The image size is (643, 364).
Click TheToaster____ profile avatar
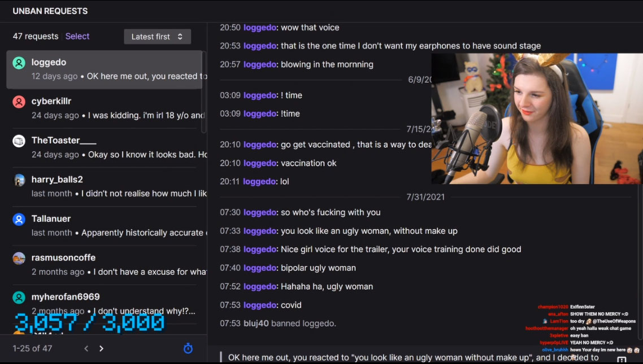(19, 141)
